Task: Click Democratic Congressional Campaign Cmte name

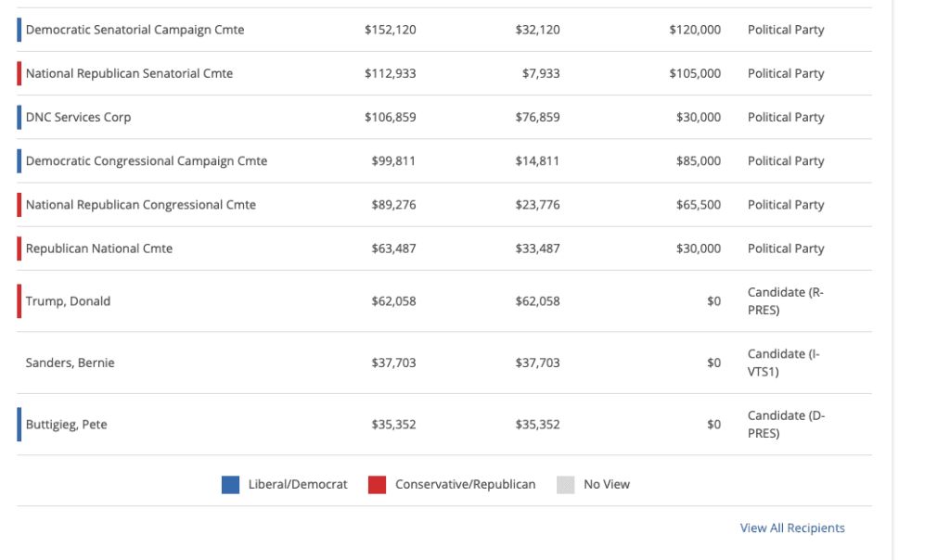Action: pos(146,160)
